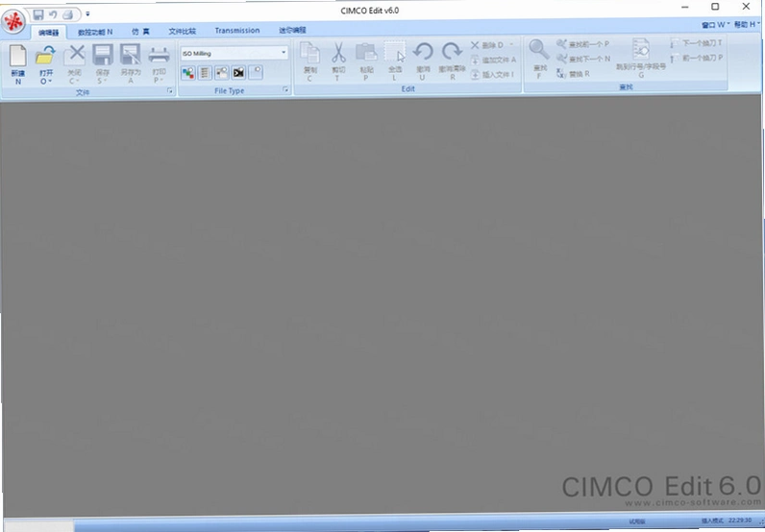765x532 pixels.
Task: Click the 替换 R (Replace) button
Action: click(x=573, y=74)
